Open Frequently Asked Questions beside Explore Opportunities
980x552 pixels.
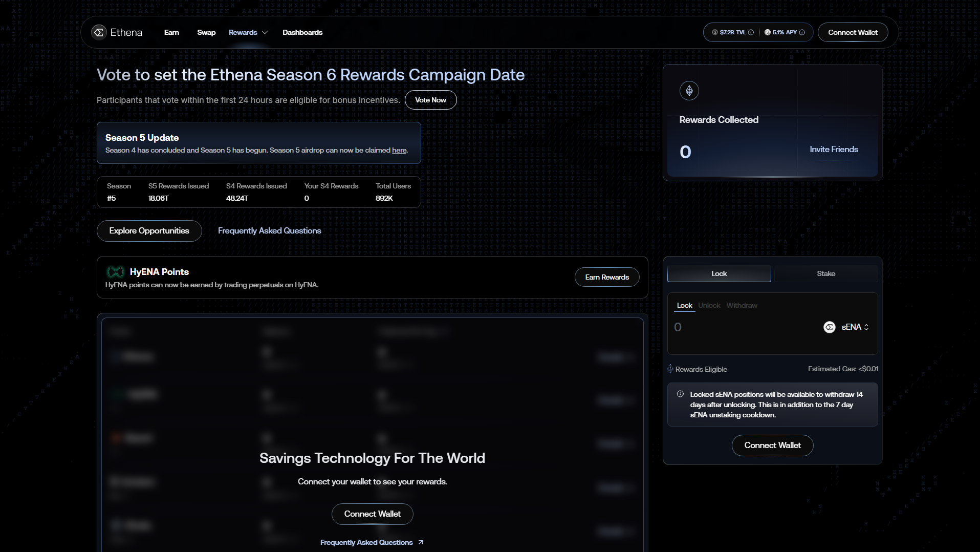click(x=270, y=231)
